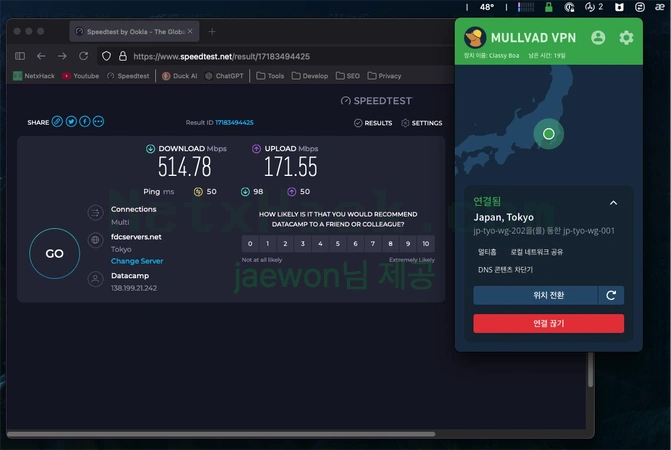Open the Tools bookmark folder
This screenshot has width=671, height=450.
click(270, 76)
